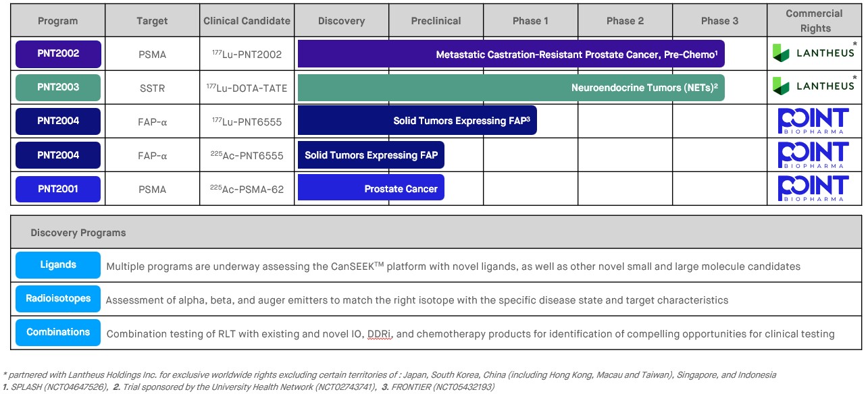Open the Radioisotopes discovery program

(x=58, y=299)
